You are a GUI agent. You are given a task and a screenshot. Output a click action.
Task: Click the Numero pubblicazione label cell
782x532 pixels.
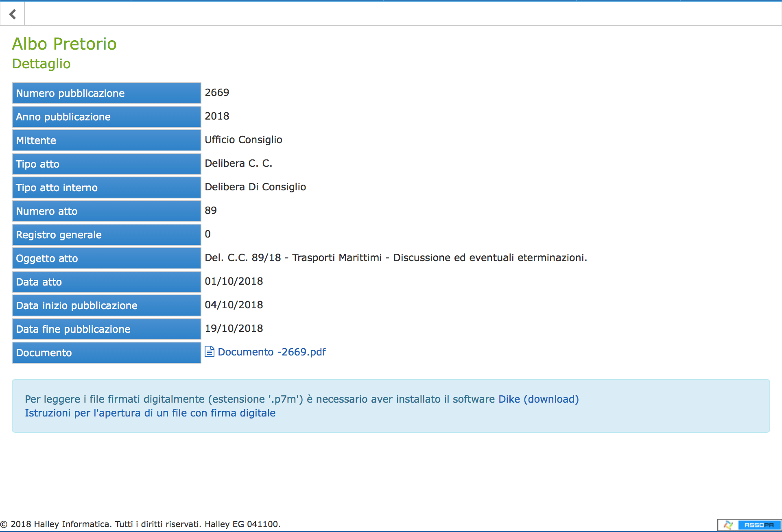(x=107, y=93)
